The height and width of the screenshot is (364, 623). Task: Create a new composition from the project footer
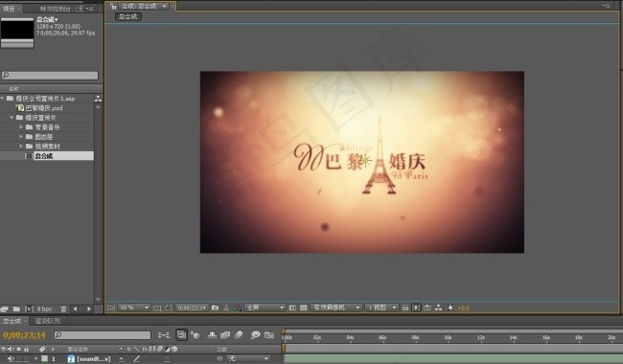[29, 308]
